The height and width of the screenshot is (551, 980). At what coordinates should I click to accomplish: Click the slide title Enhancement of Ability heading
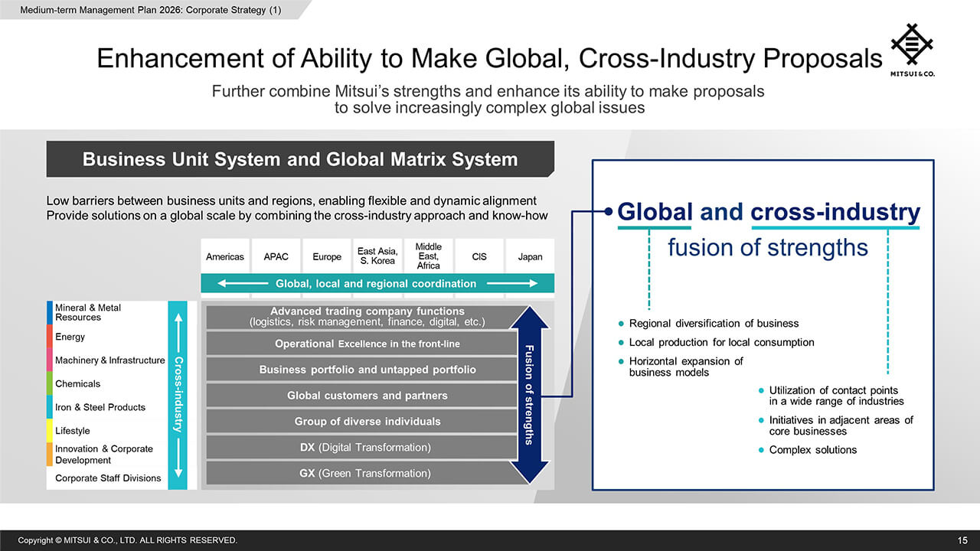pos(490,58)
